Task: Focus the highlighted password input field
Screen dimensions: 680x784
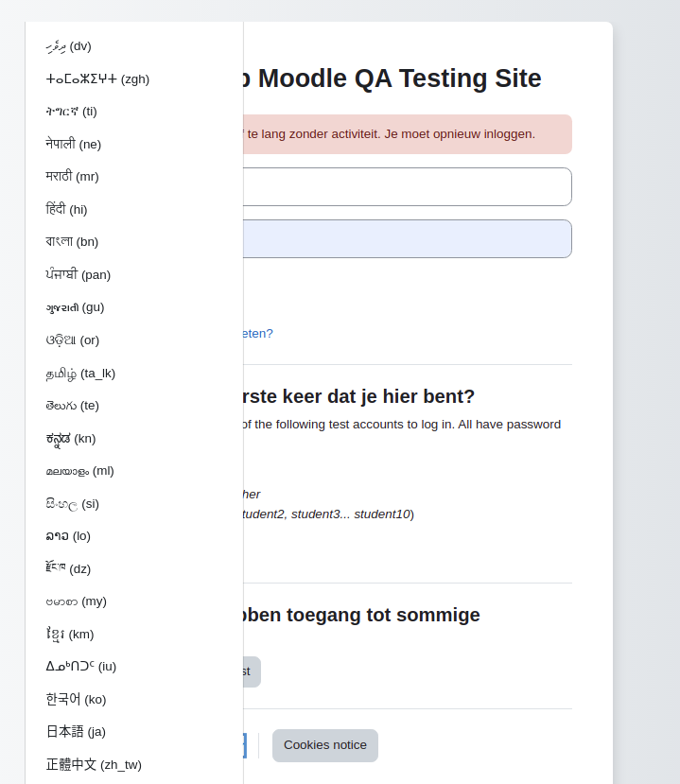Action: point(408,239)
